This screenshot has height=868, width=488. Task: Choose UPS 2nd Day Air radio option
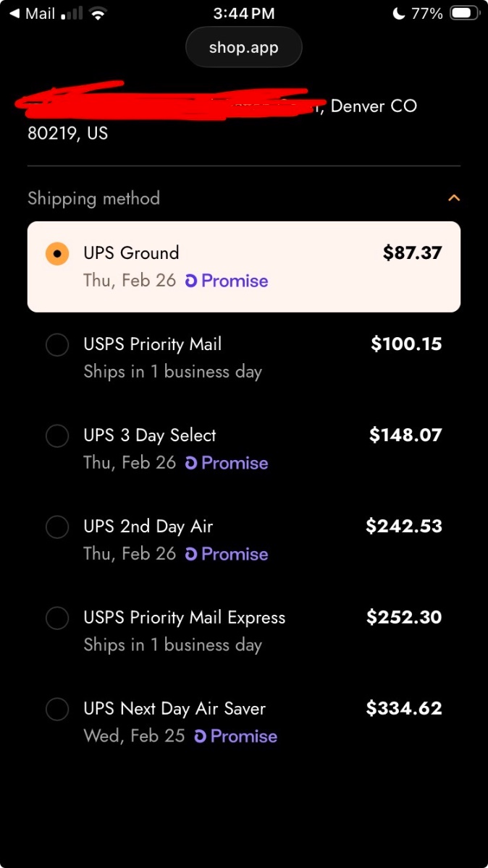tap(57, 527)
